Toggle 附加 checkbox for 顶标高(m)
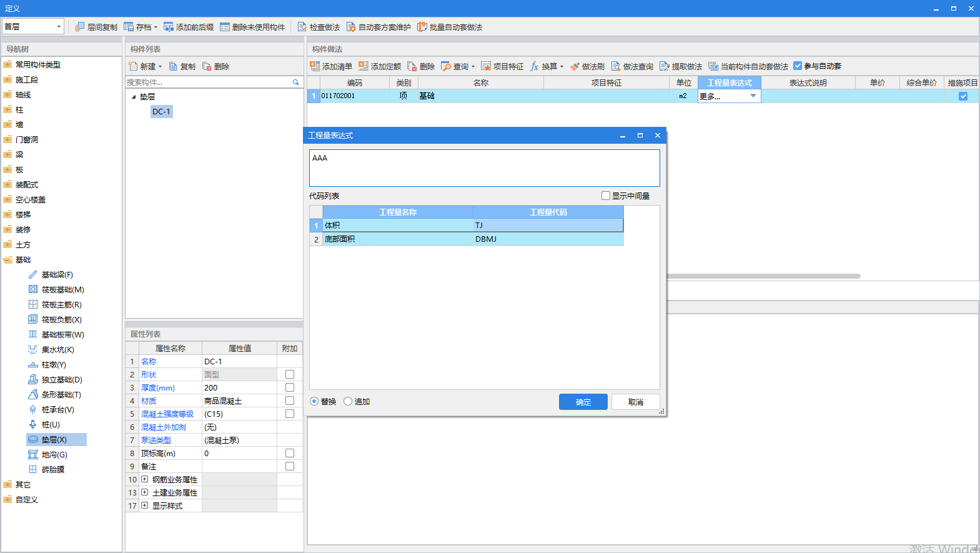The image size is (980, 553). tap(290, 453)
